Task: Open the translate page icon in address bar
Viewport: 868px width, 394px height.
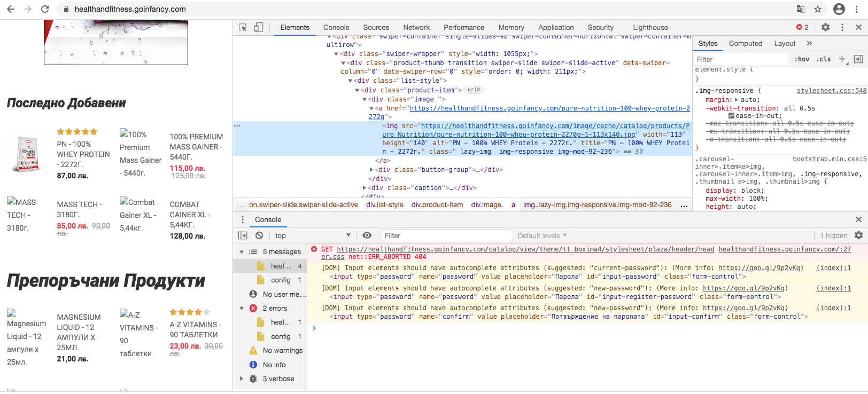Action: (800, 9)
